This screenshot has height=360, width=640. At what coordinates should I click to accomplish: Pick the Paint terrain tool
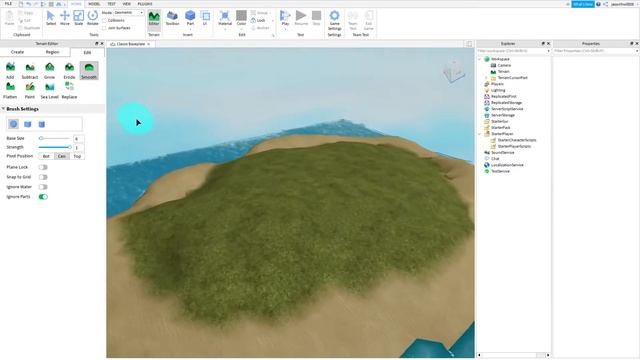pyautogui.click(x=30, y=90)
